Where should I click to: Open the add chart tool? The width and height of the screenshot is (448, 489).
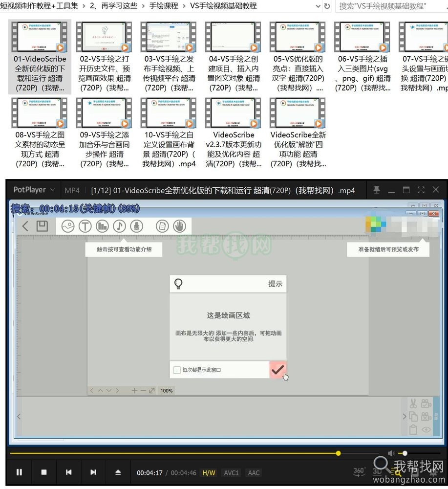102,226
